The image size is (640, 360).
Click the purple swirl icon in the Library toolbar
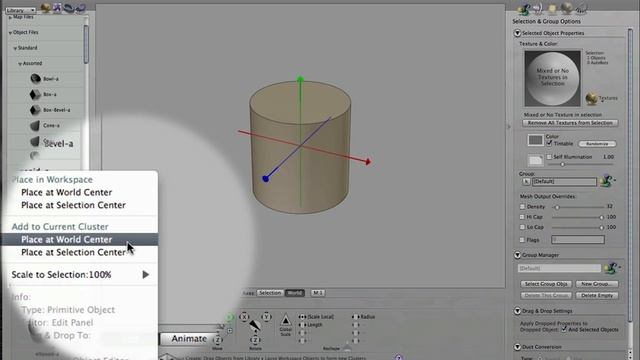click(81, 8)
